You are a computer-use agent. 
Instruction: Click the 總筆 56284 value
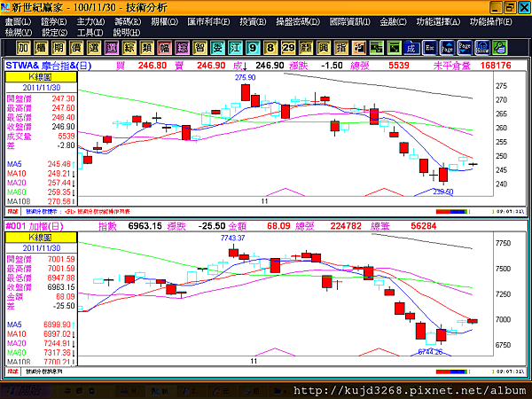pos(424,226)
